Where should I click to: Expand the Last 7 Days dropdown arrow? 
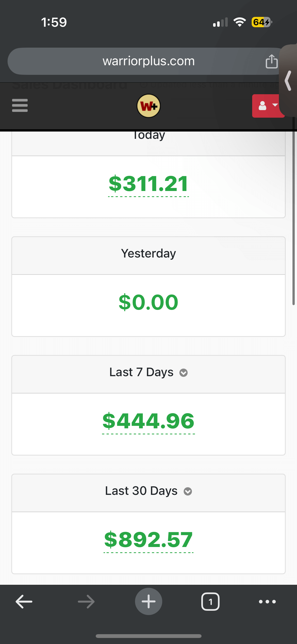click(183, 373)
